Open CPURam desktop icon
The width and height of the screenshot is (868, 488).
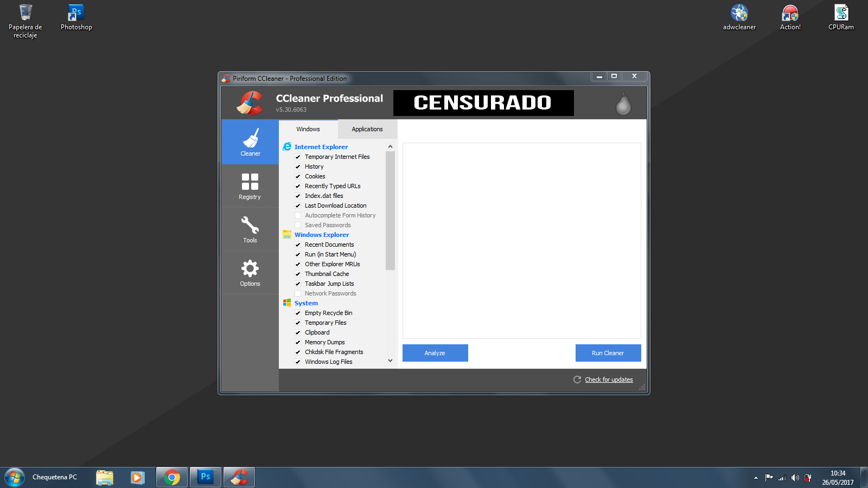tap(841, 17)
